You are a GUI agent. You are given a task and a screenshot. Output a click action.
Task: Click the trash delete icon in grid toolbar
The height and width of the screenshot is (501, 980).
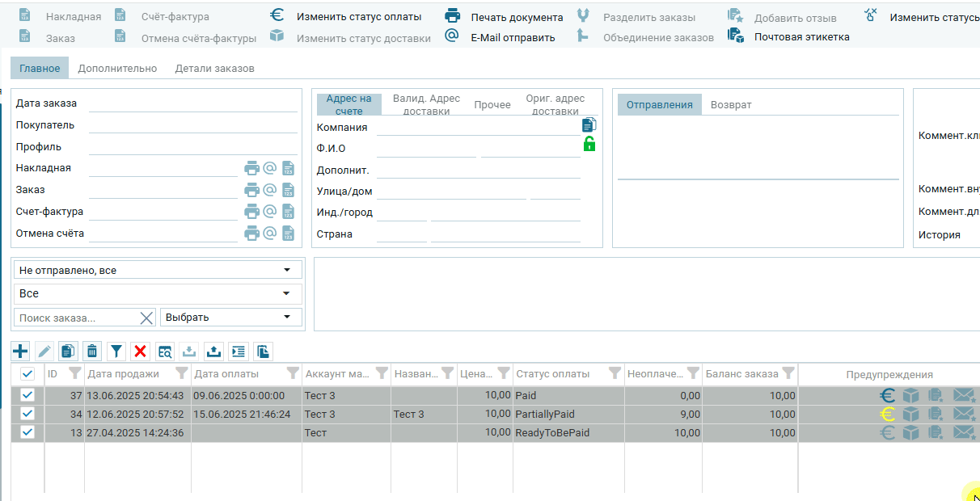tap(92, 351)
